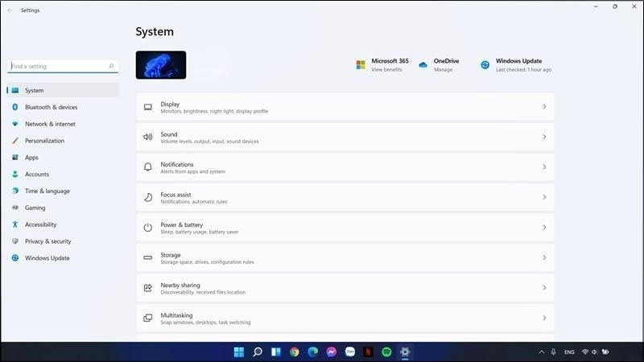Open Display settings icon
This screenshot has width=644, height=362.
pyautogui.click(x=147, y=107)
